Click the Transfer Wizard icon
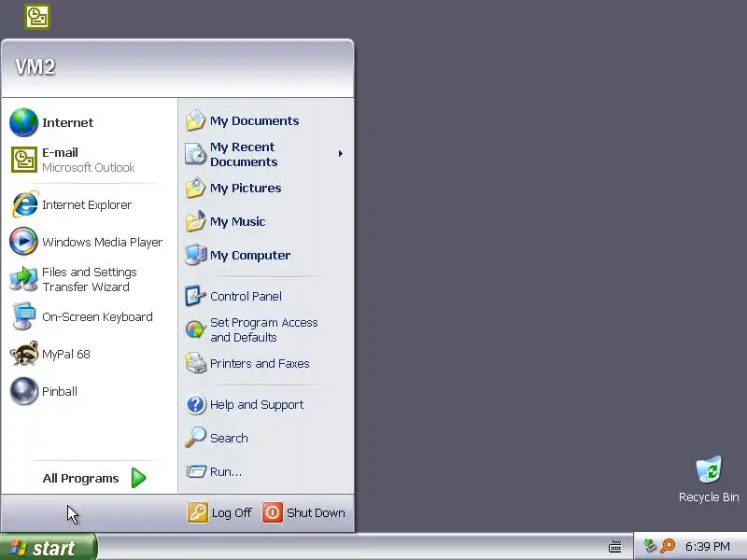 pos(24,279)
